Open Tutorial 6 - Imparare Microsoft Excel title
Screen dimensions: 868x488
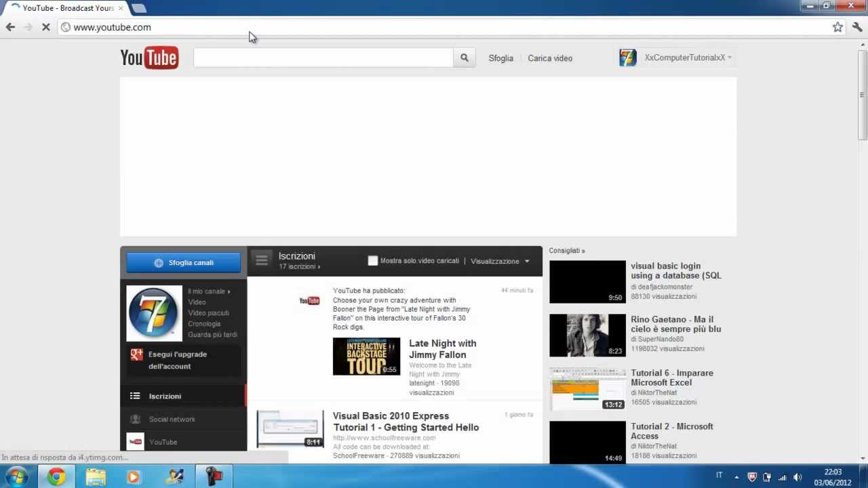[x=672, y=378]
